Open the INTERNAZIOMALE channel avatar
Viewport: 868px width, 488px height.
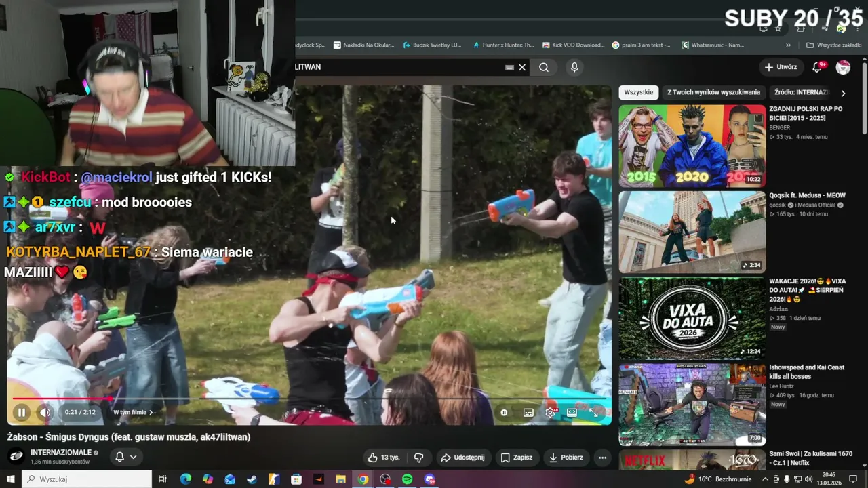coord(17,456)
